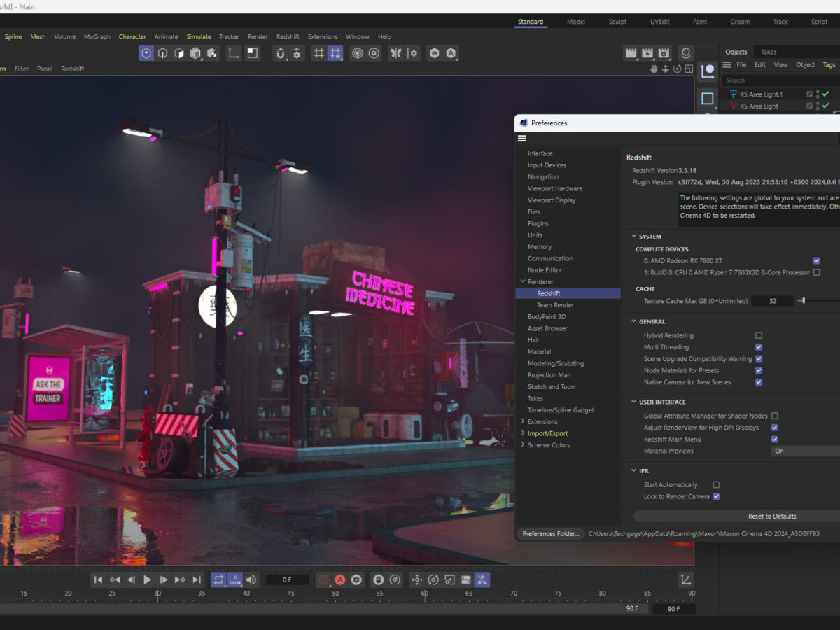Switch to the Sculpt layout tab
Screen dimensions: 840x630
tap(617, 22)
